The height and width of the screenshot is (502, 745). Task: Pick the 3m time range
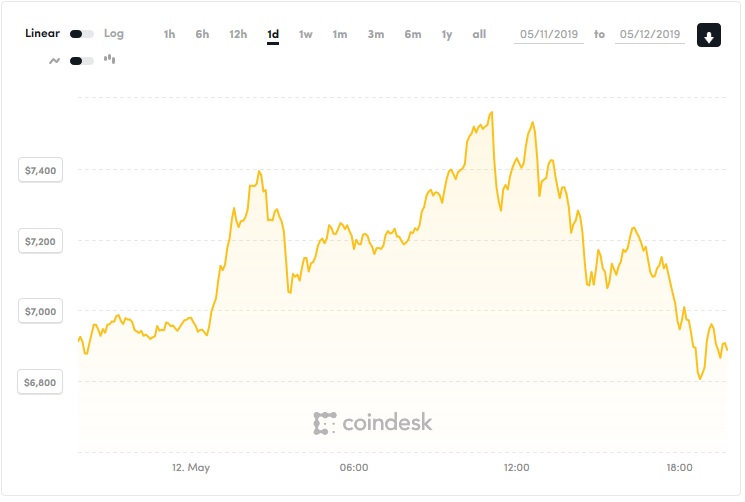coord(376,34)
